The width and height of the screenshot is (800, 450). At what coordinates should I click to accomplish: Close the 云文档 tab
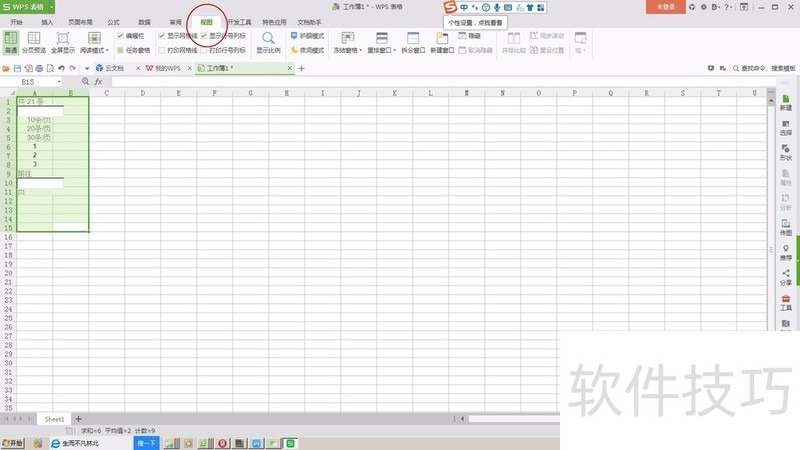(138, 68)
